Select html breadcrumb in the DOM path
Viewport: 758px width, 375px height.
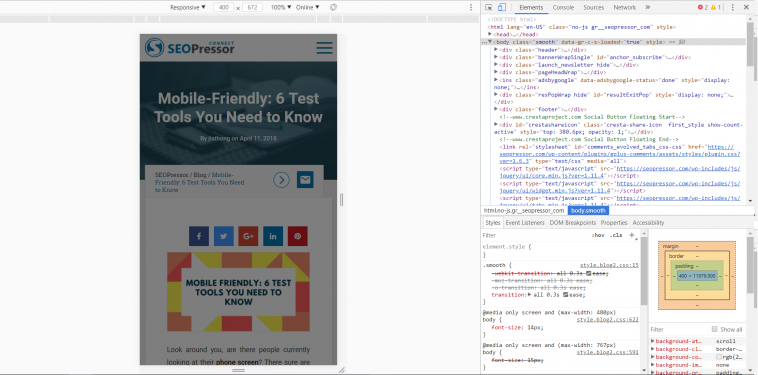click(524, 211)
